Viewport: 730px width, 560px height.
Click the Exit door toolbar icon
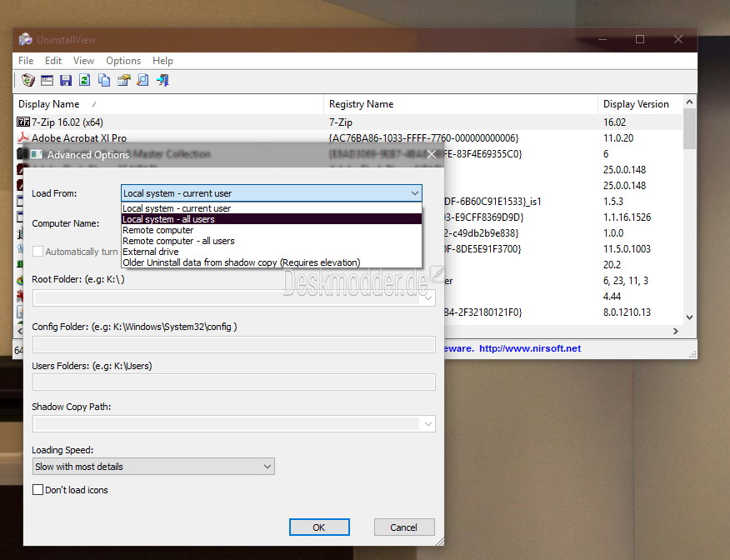[162, 80]
